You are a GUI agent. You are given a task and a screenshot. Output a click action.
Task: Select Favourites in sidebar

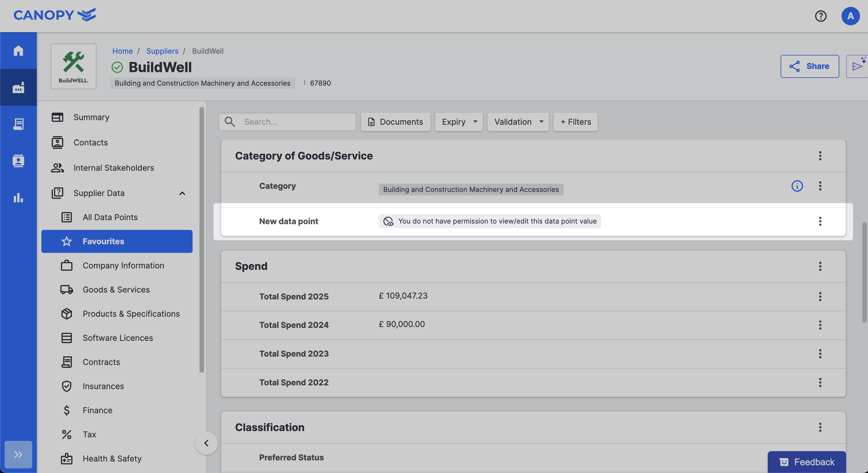(117, 241)
